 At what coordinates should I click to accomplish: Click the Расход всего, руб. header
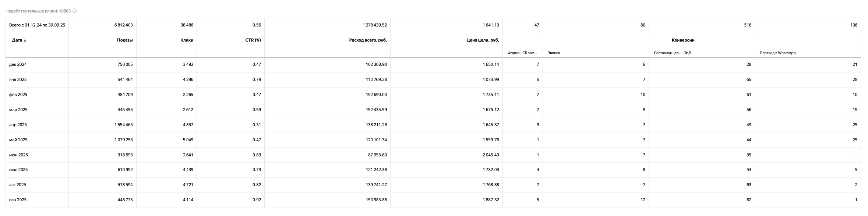point(368,40)
